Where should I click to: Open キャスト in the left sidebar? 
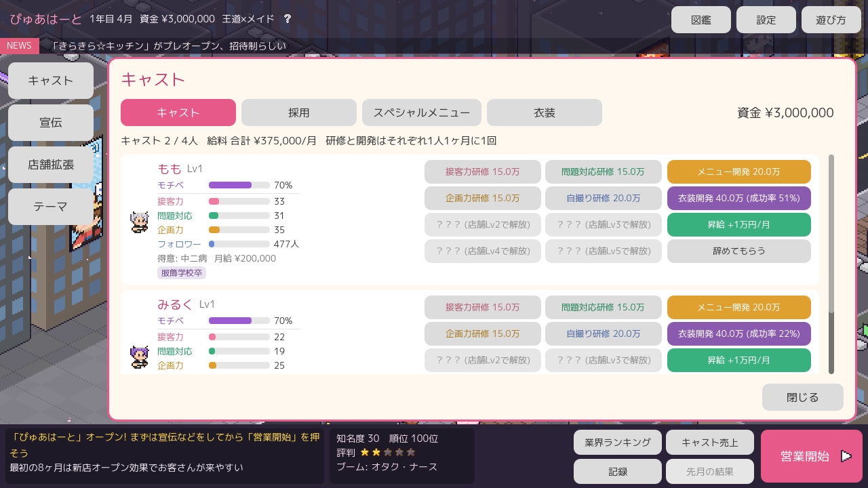tap(51, 81)
